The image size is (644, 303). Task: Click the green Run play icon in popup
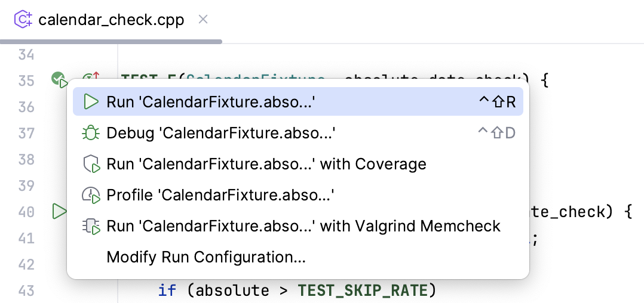(91, 102)
